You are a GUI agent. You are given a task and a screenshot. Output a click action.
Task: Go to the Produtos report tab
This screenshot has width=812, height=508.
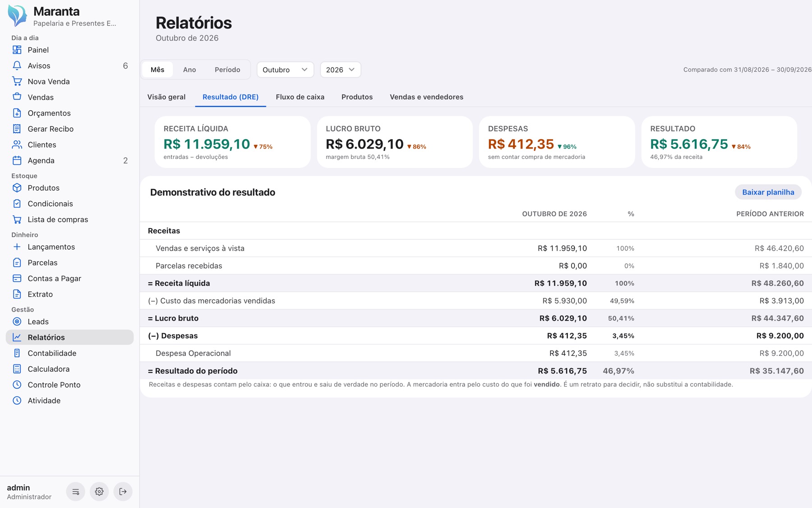357,97
